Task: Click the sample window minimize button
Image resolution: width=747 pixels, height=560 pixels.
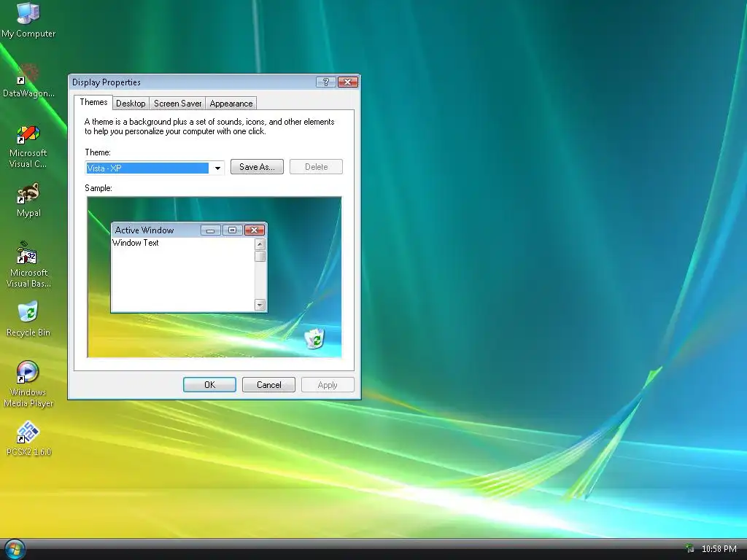Action: pyautogui.click(x=211, y=230)
